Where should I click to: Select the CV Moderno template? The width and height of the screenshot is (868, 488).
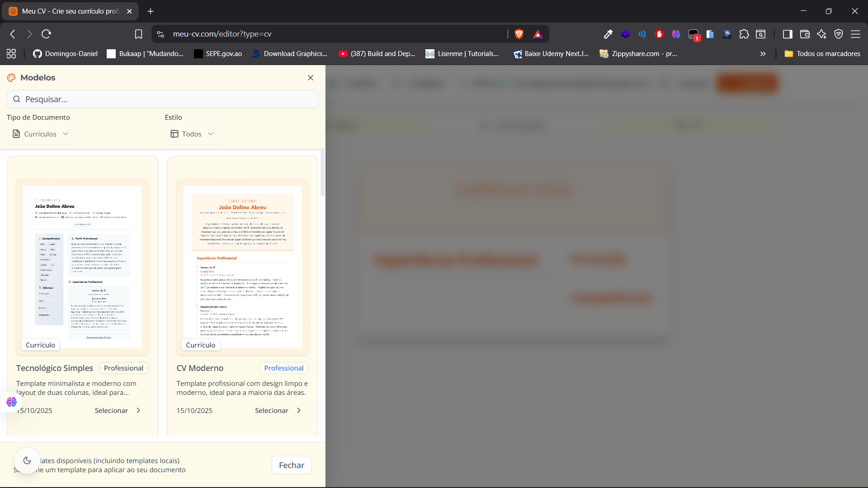[277, 410]
